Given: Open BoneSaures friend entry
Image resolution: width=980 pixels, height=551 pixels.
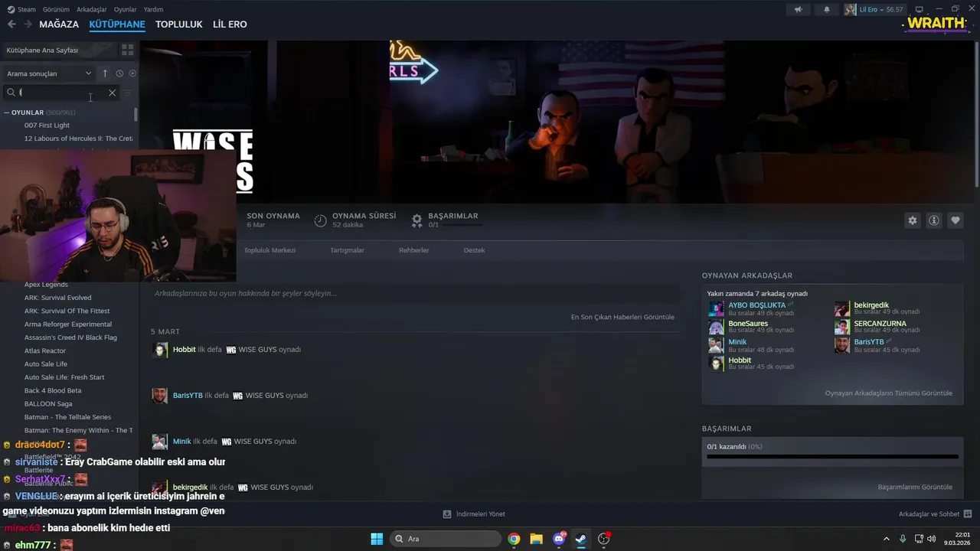Looking at the screenshot, I should [748, 324].
